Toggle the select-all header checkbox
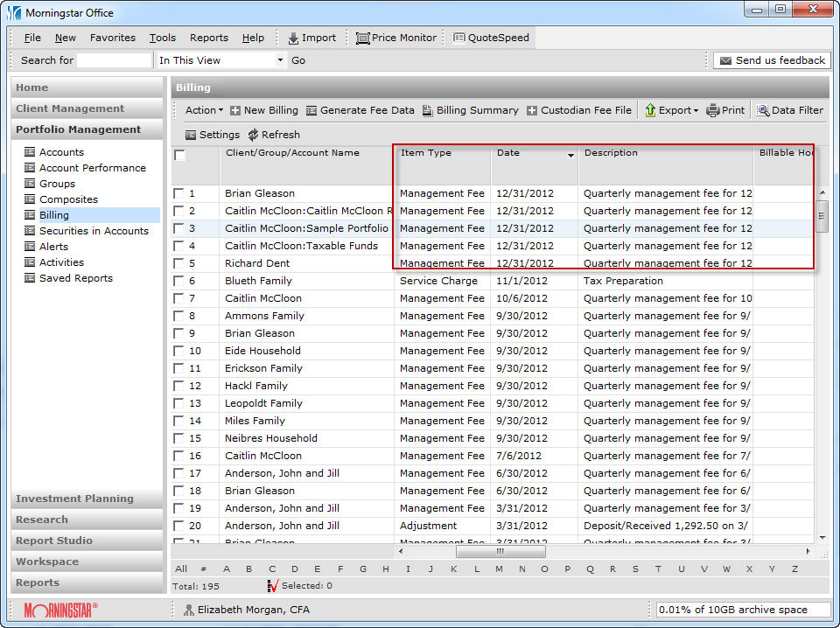 (x=179, y=156)
